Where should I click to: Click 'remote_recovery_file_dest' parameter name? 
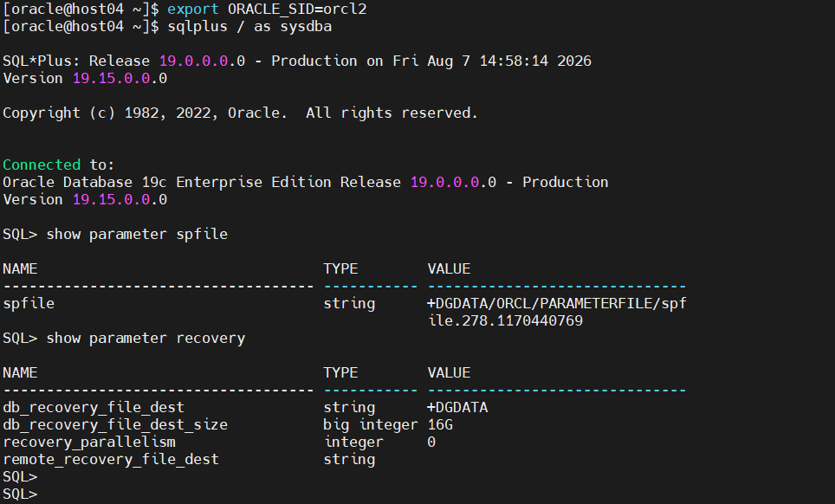click(x=111, y=459)
